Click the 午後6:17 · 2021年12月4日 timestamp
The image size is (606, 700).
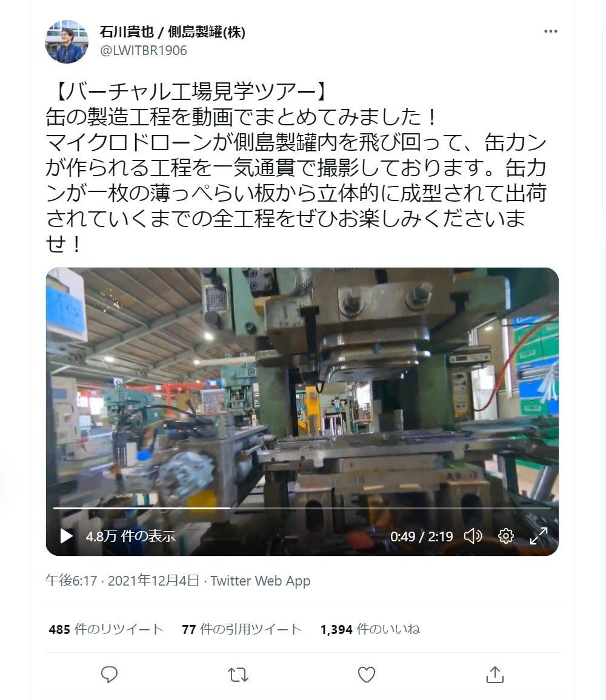pyautogui.click(x=122, y=580)
